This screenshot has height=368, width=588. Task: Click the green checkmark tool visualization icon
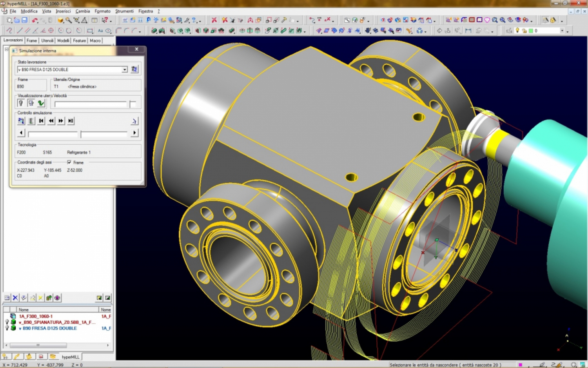(x=41, y=103)
